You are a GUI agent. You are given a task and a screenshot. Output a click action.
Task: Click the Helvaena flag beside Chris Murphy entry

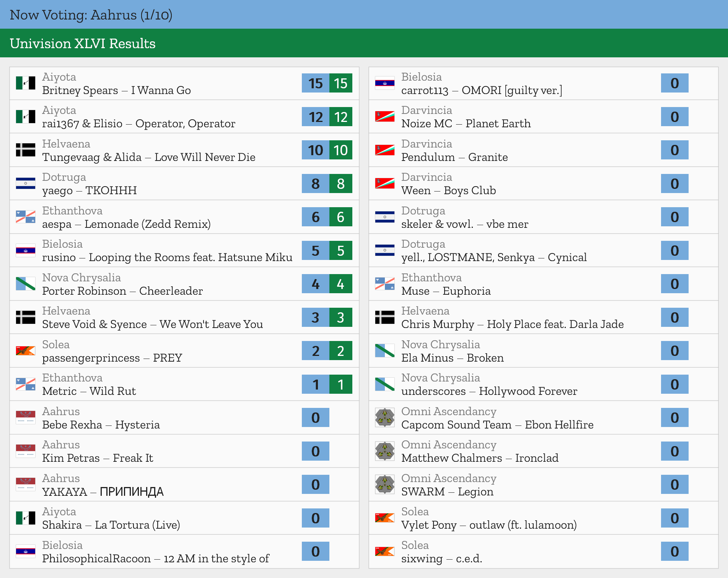pyautogui.click(x=385, y=317)
